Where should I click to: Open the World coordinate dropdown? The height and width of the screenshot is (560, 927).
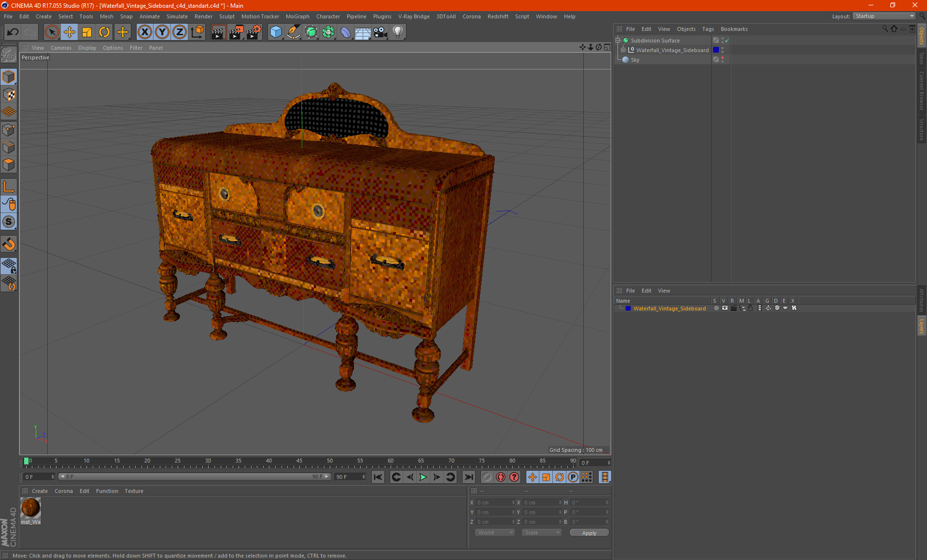pos(495,532)
